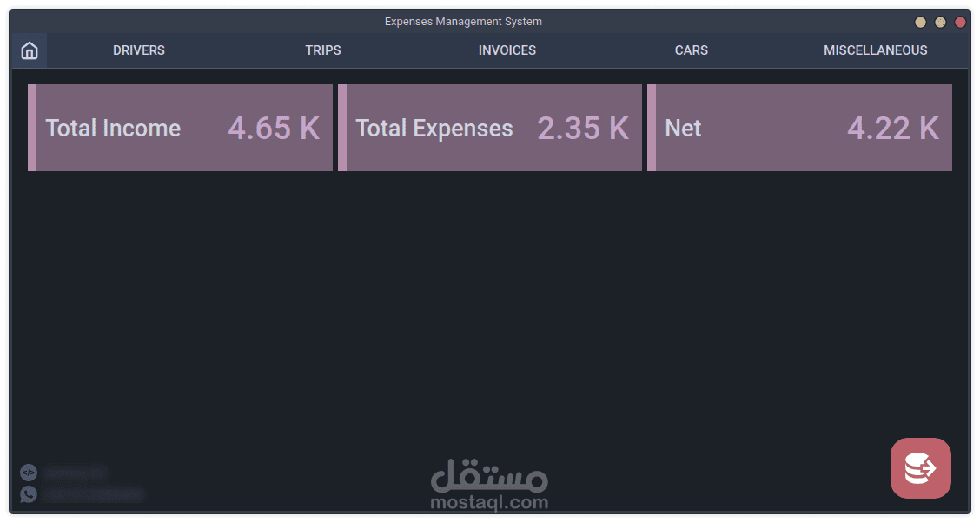
Task: Click the Total Income summary card
Action: 181,128
